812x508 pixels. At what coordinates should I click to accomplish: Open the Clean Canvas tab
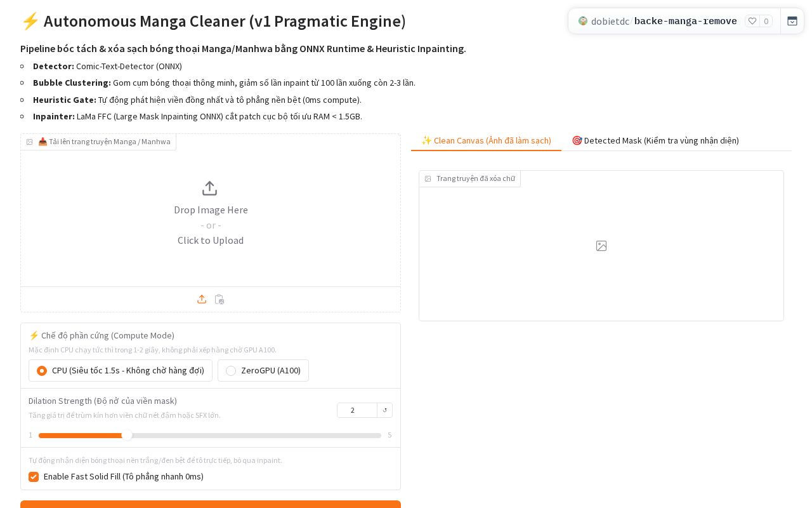(486, 140)
